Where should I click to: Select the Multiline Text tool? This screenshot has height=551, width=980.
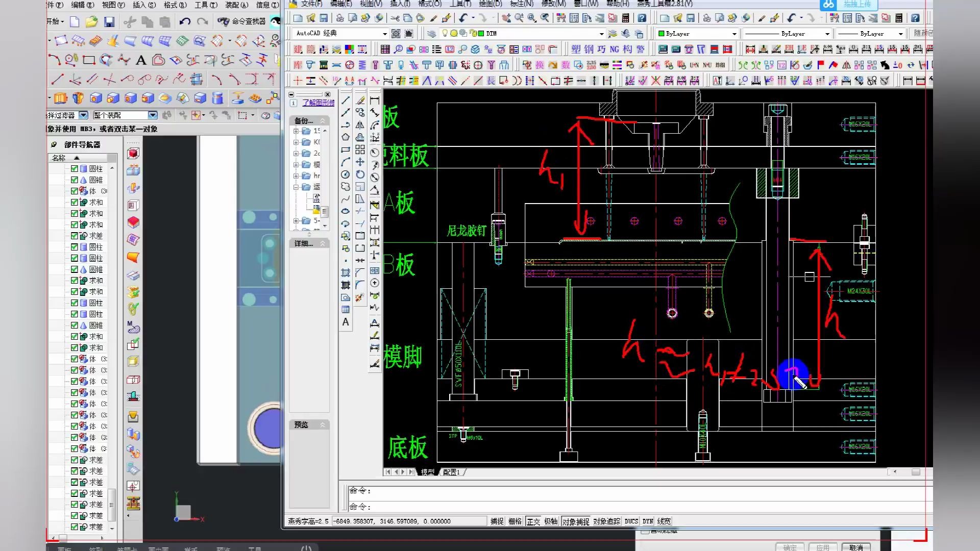346,322
